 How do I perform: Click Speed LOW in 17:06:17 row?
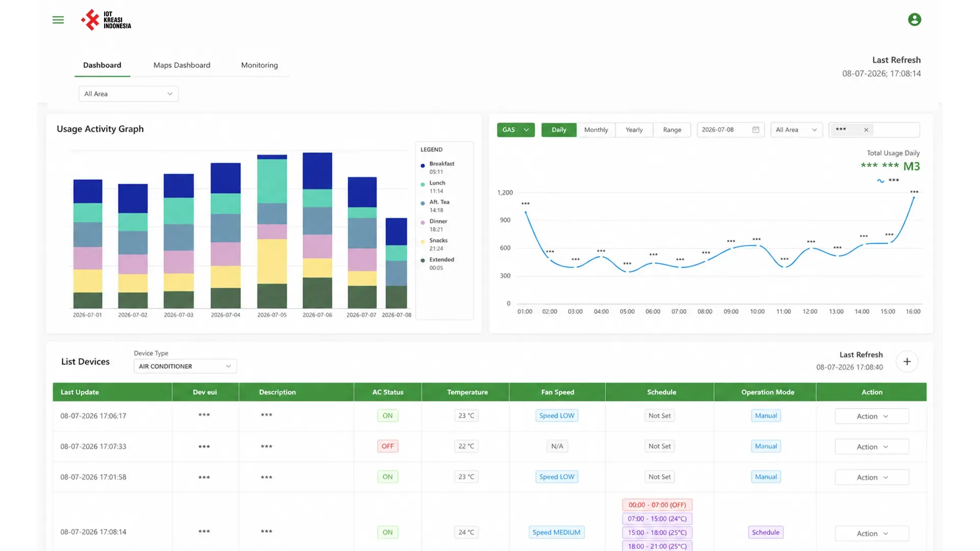click(x=557, y=416)
